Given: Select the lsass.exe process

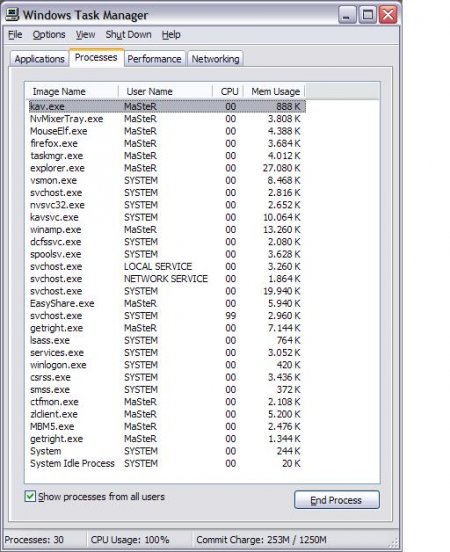Looking at the screenshot, I should (x=167, y=340).
